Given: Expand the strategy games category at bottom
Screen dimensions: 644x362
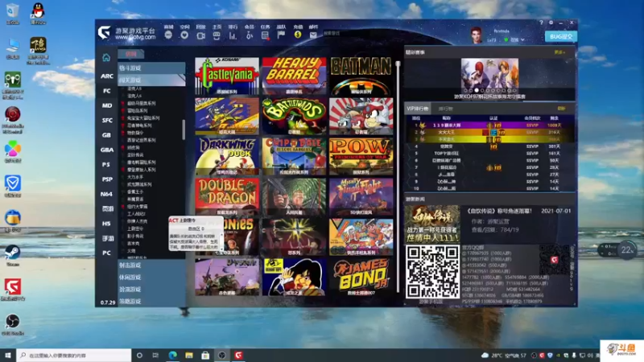Looking at the screenshot, I should point(151,301).
